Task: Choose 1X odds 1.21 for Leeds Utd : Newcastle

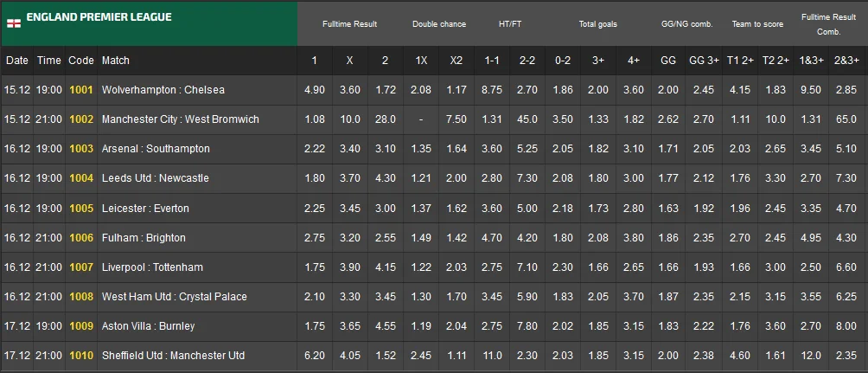Action: tap(421, 178)
